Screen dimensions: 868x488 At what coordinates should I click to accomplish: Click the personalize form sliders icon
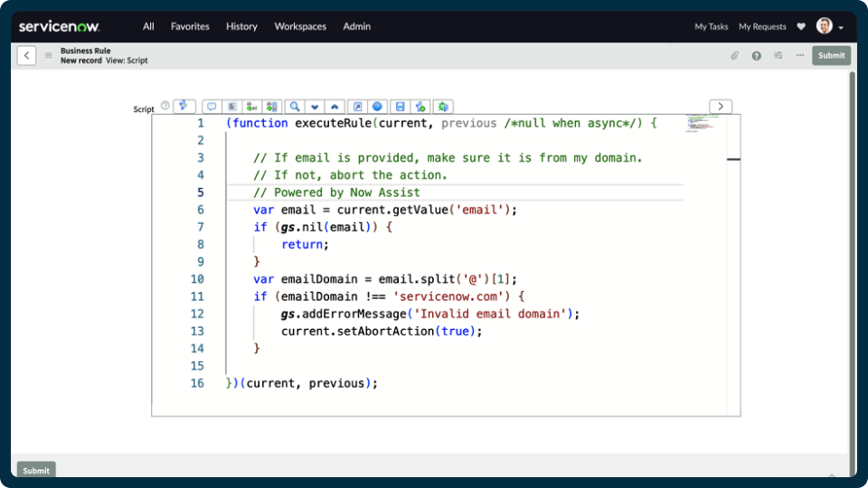(x=778, y=55)
